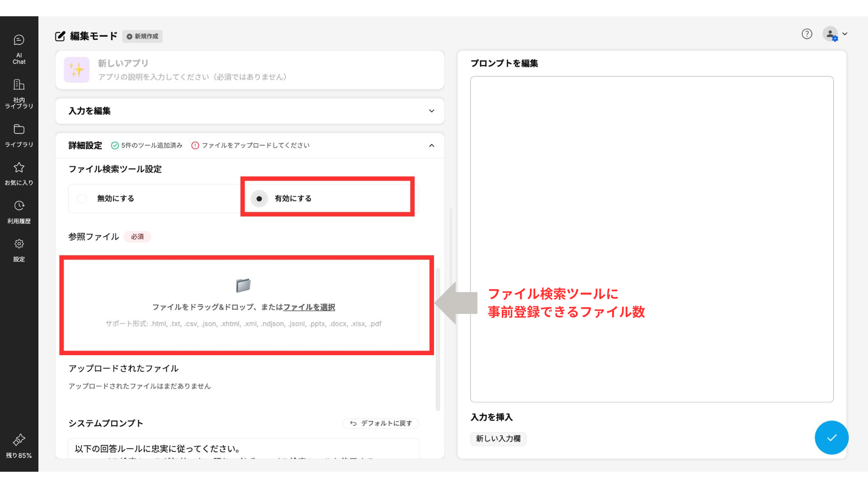Click the ファイルを選択 link
The image size is (868, 488).
(309, 307)
